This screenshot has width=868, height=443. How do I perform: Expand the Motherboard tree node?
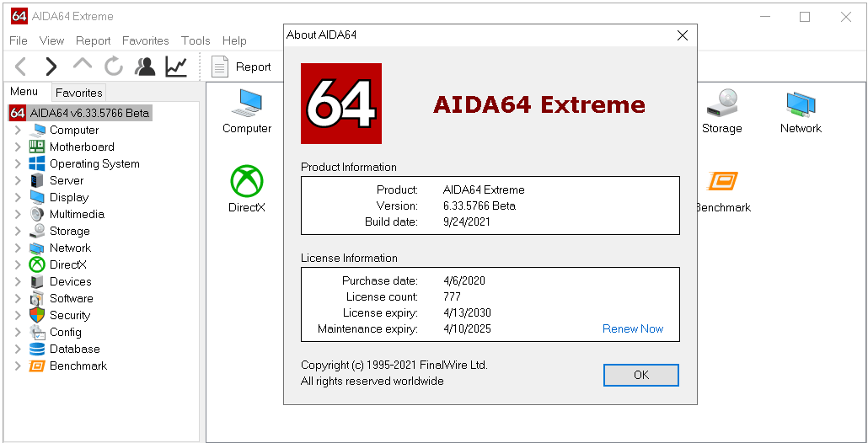point(18,147)
